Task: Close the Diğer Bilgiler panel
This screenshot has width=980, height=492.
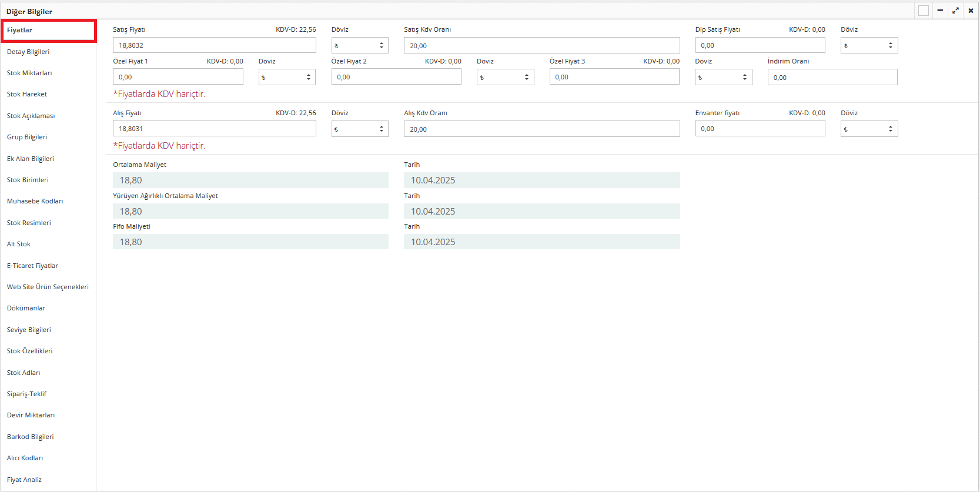Action: coord(971,11)
